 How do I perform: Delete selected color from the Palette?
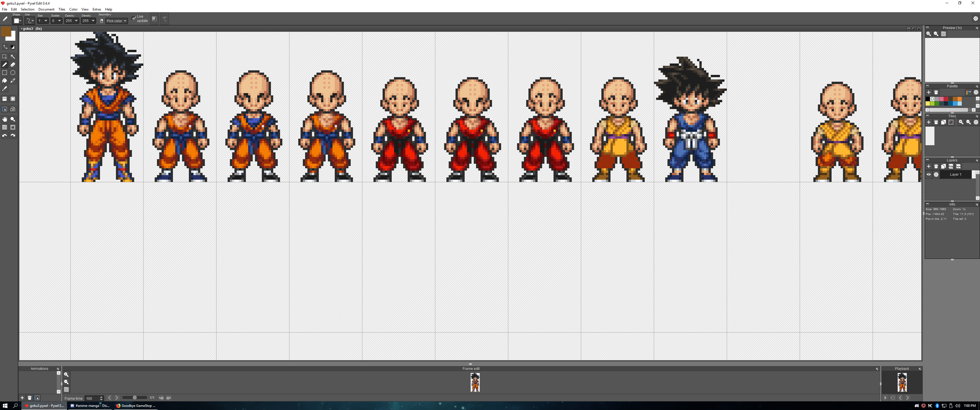coord(936,93)
